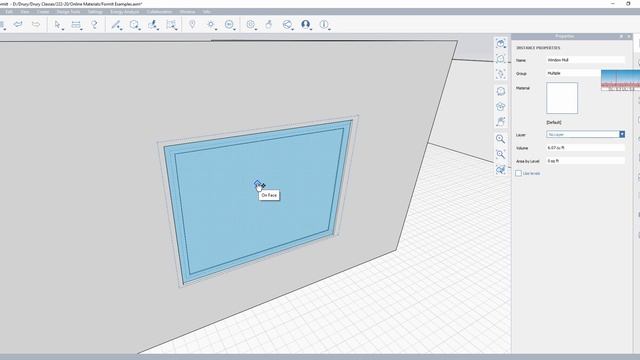640x360 pixels.
Task: Close the Properties panel
Action: (x=629, y=36)
